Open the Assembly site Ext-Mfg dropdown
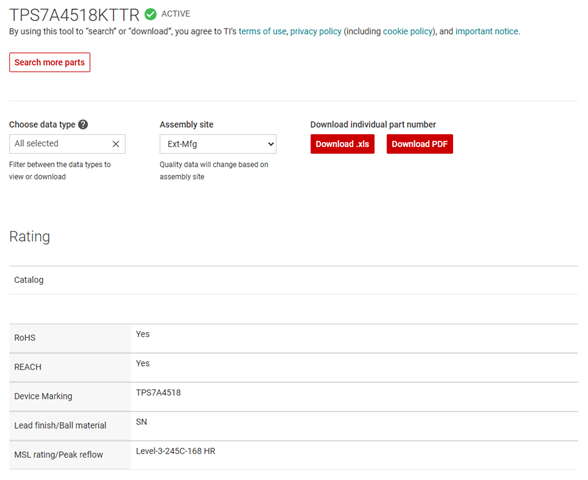Image resolution: width=588 pixels, height=480 pixels. [218, 144]
